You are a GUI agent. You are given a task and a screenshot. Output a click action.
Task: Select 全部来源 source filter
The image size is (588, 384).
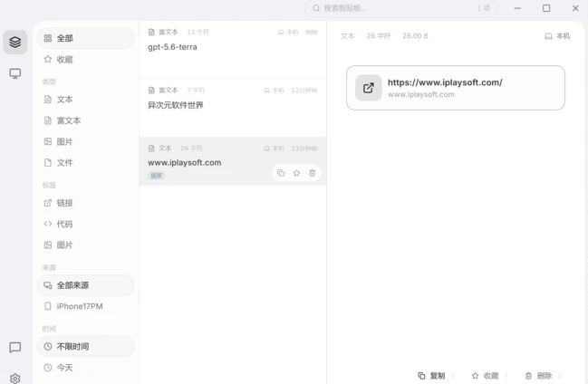tap(85, 285)
